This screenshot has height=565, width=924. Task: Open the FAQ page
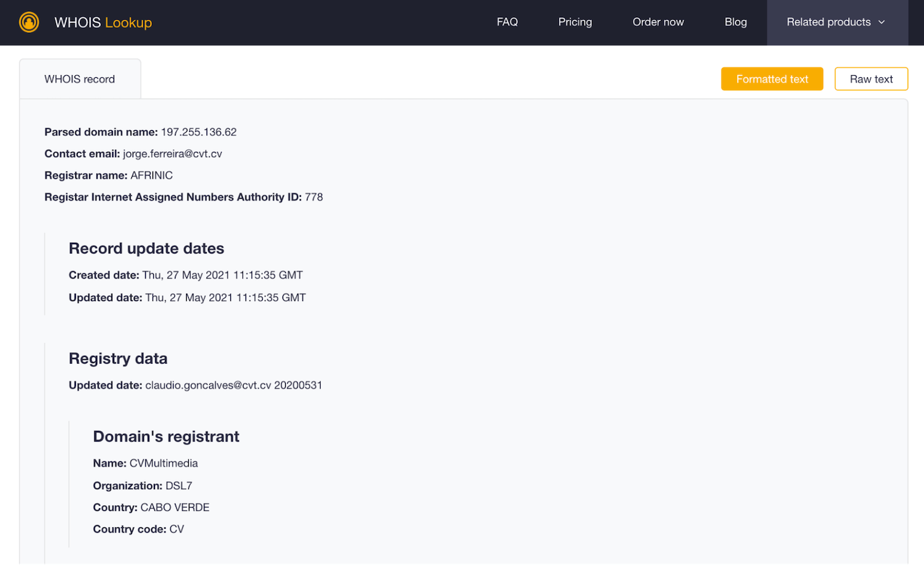tap(508, 22)
